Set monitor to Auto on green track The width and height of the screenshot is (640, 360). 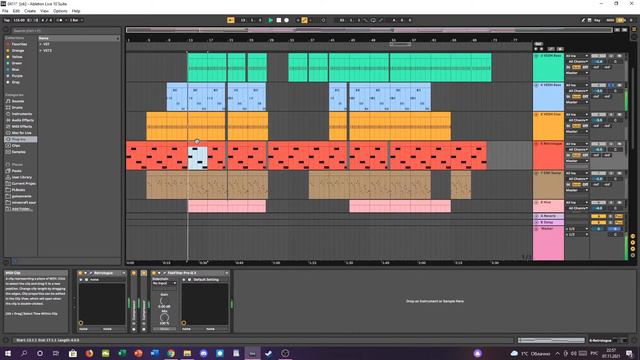tap(576, 67)
